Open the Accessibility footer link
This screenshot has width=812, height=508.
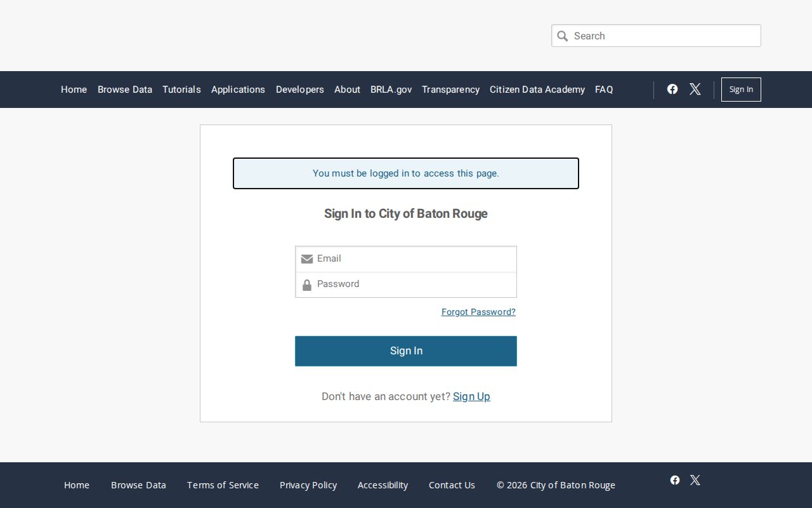click(x=383, y=485)
